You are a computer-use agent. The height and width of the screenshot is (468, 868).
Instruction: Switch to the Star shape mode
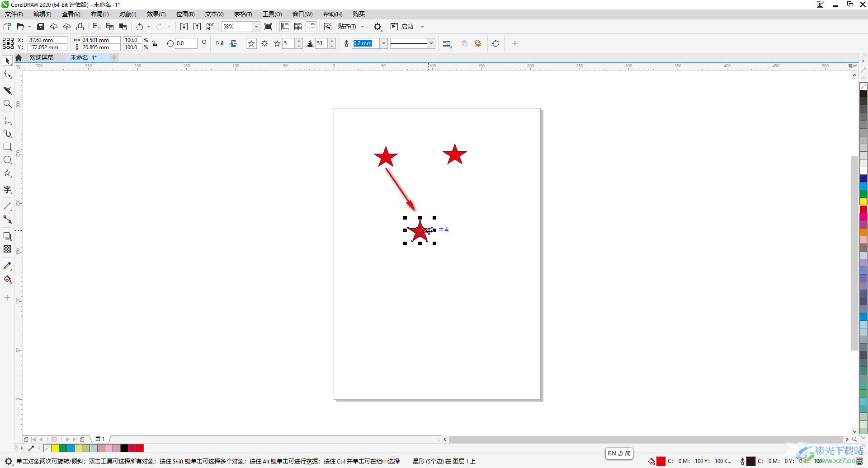[251, 43]
